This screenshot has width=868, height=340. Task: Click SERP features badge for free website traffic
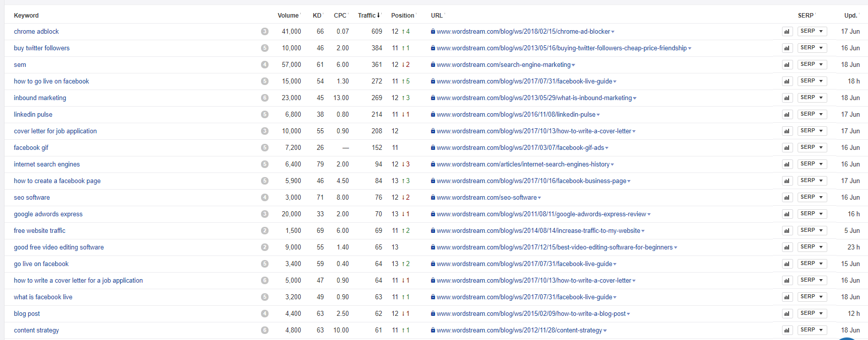265,230
